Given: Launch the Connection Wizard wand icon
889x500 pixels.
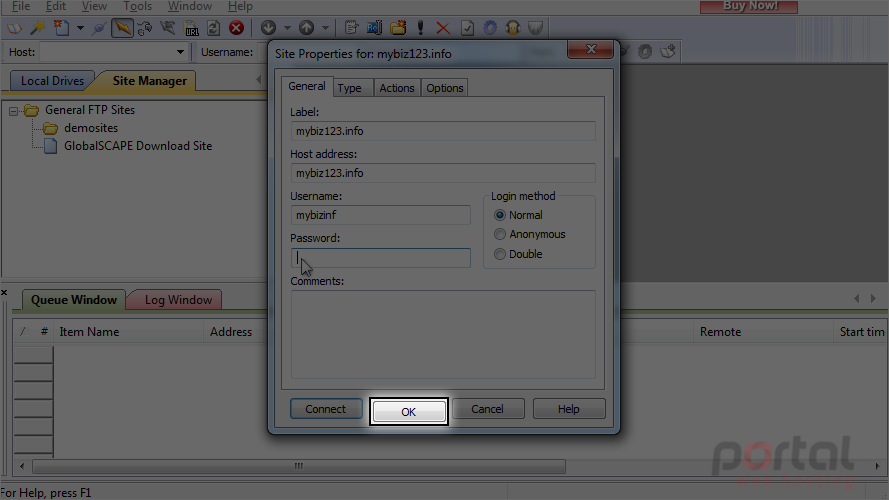Looking at the screenshot, I should click(x=37, y=27).
